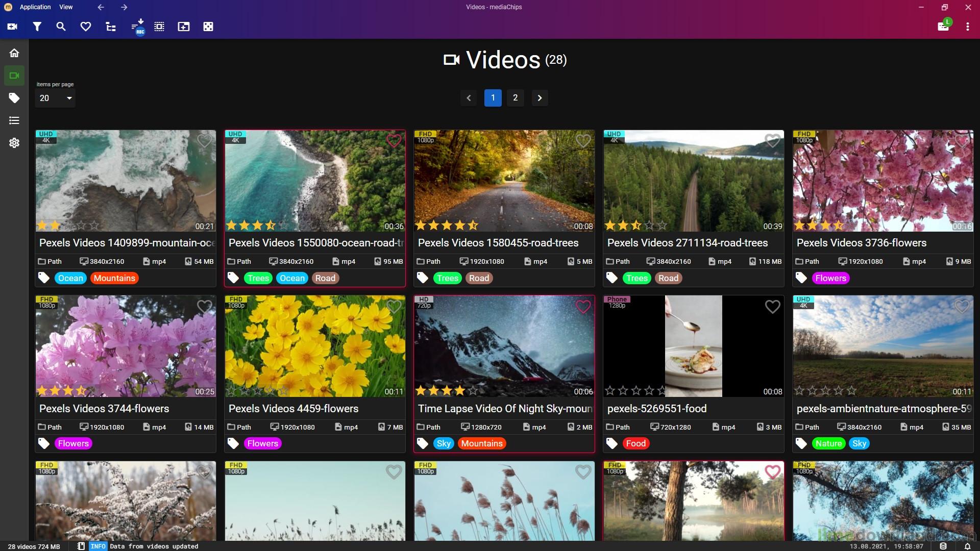Image resolution: width=980 pixels, height=551 pixels.
Task: Open the playlists icon in sidebar
Action: click(14, 120)
